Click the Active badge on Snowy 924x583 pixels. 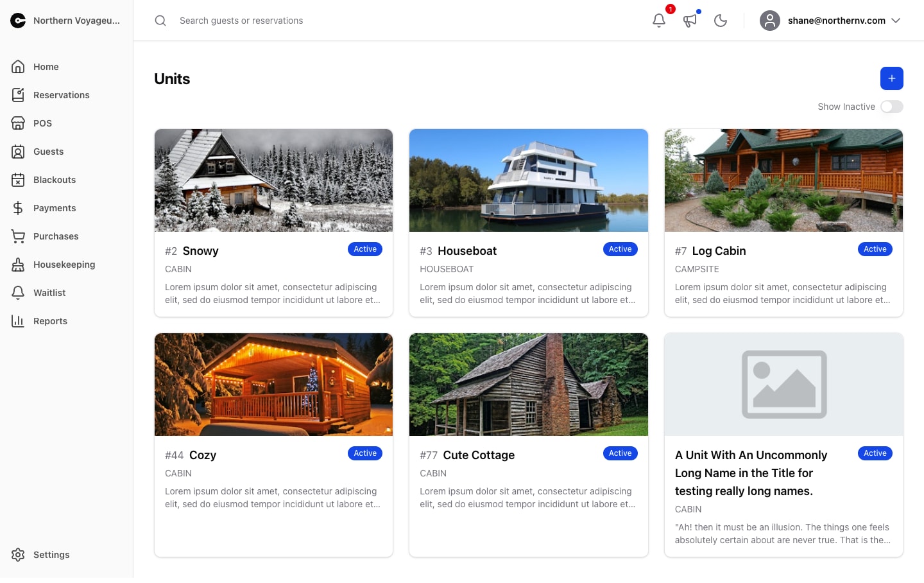coord(365,249)
